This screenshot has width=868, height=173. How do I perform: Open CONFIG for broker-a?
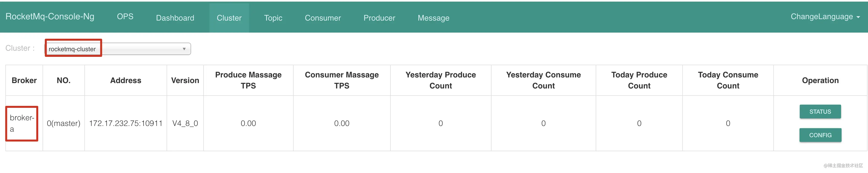tap(820, 135)
